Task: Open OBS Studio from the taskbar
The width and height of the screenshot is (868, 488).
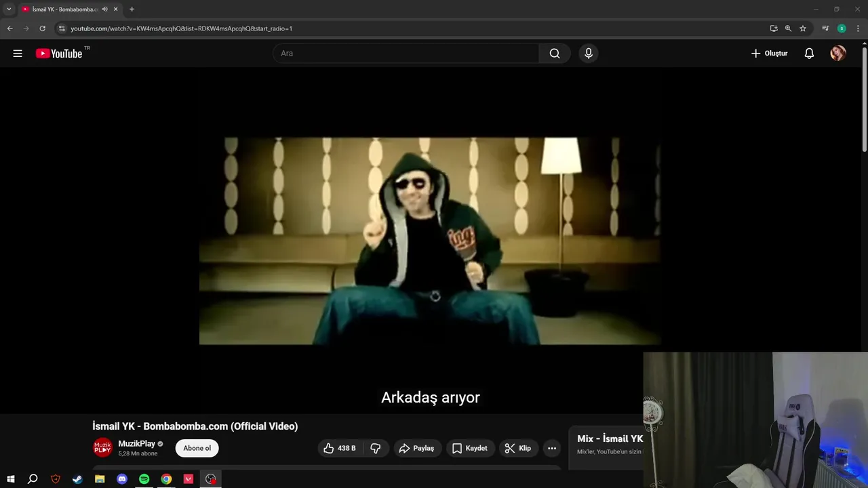Action: pyautogui.click(x=211, y=479)
